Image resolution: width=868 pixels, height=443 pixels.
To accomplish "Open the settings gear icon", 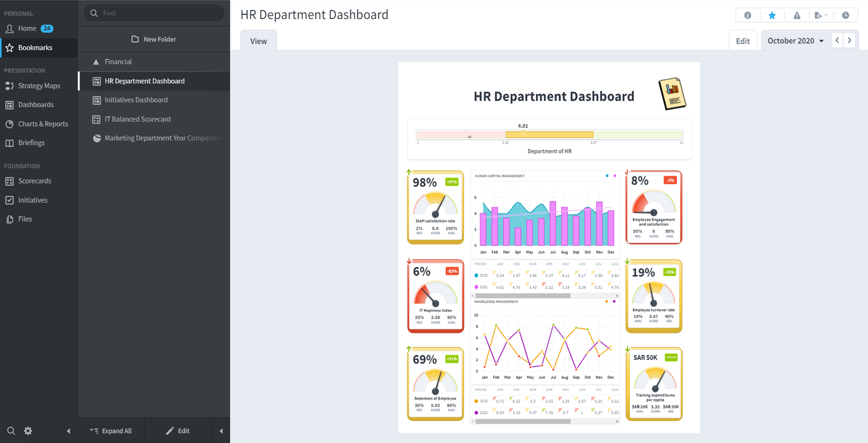I will point(28,431).
